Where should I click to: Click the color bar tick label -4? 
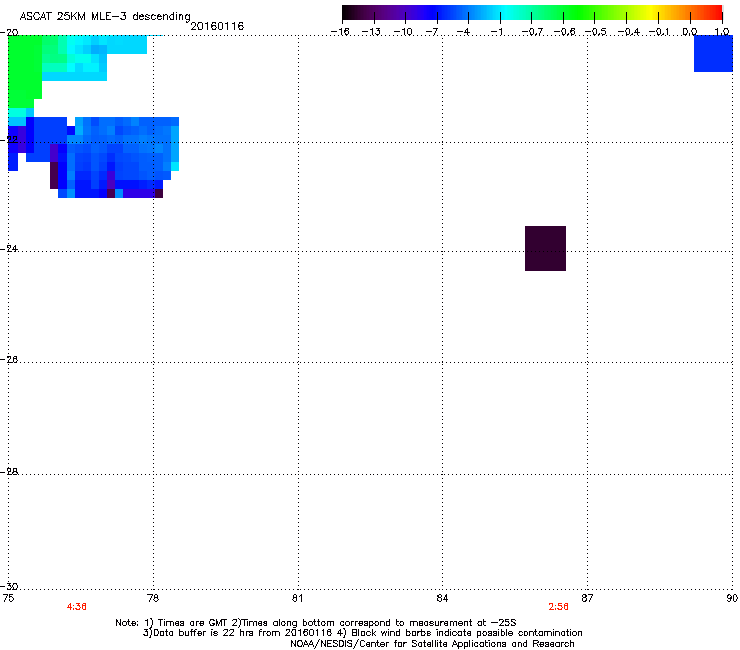tap(463, 32)
